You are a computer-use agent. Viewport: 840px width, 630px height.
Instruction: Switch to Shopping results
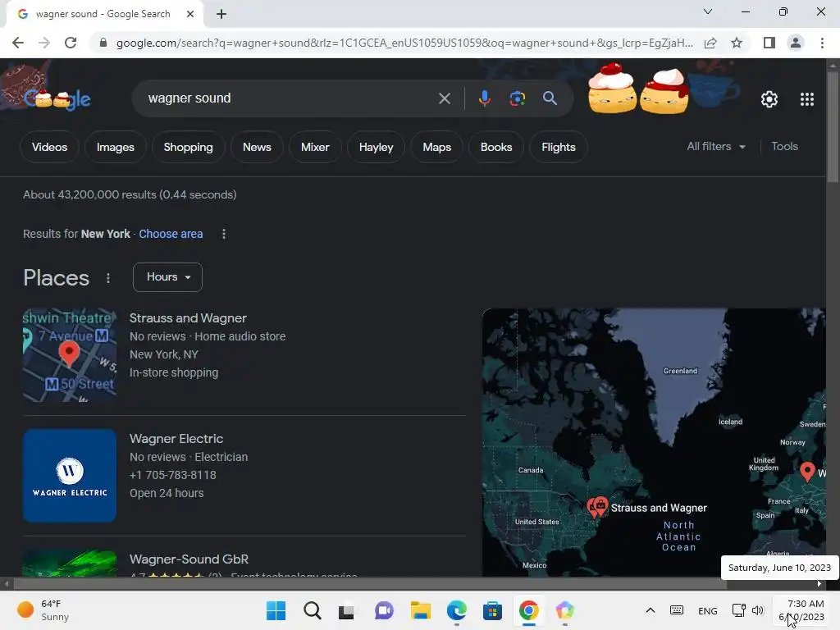point(188,147)
